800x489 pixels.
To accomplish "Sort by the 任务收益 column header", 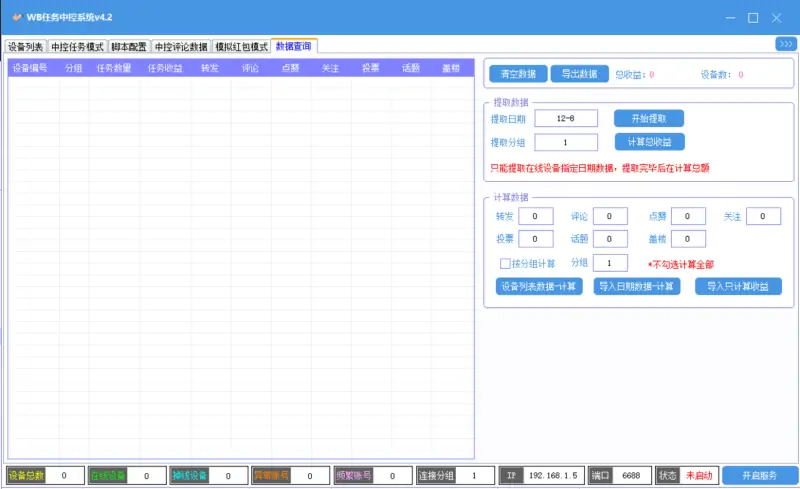I will coord(165,68).
